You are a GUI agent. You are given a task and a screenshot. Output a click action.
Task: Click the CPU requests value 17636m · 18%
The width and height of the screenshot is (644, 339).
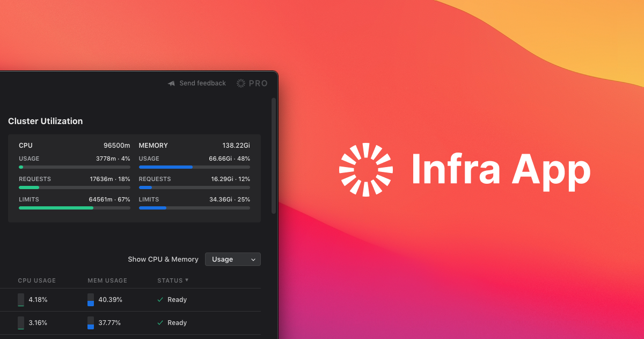(109, 179)
